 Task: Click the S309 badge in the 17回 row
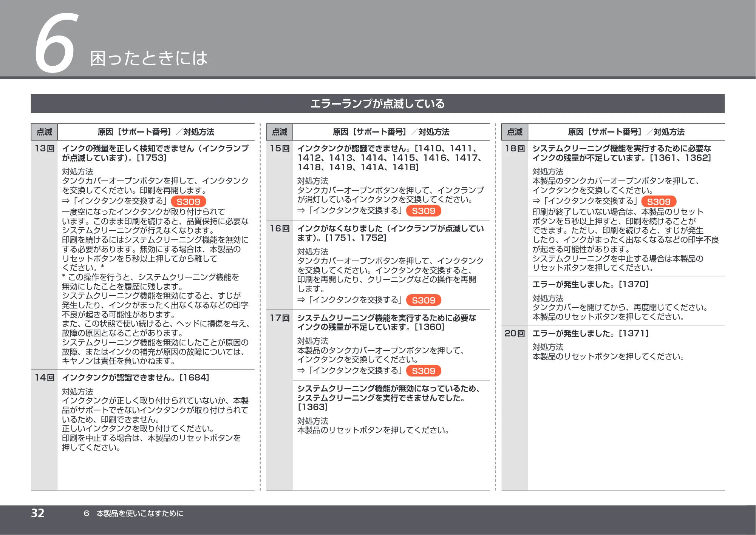424,371
